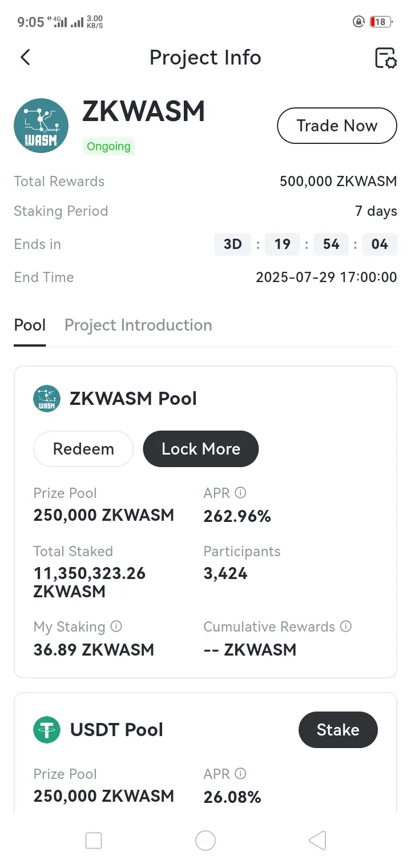
Task: Tap the Android back triangle button
Action: [x=317, y=841]
